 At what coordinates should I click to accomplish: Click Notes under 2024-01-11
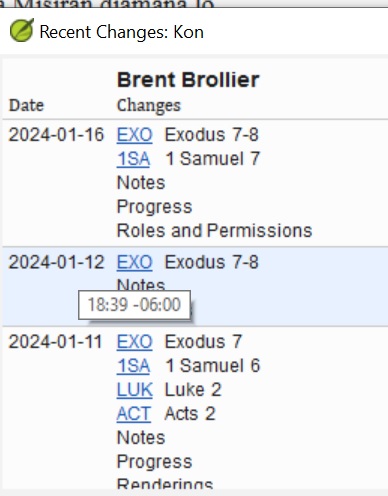pyautogui.click(x=141, y=438)
